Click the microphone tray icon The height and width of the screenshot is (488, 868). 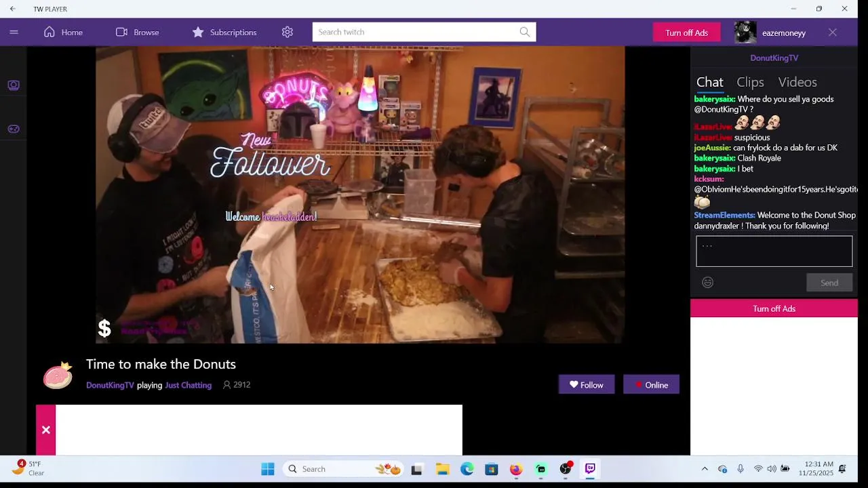(741, 469)
